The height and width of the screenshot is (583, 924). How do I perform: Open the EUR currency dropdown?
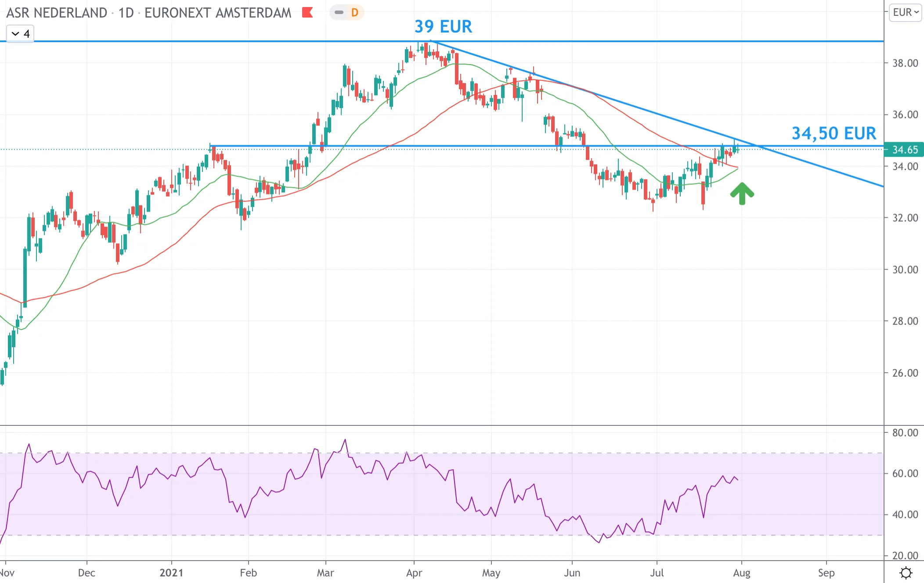906,12
